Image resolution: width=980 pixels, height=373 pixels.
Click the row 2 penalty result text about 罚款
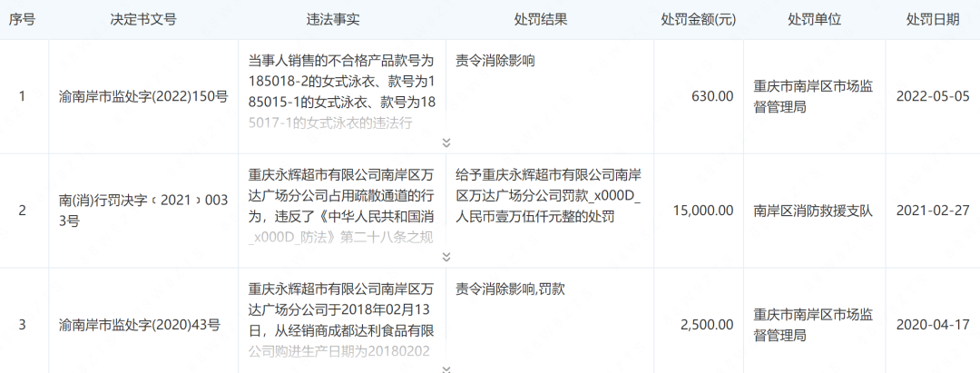[549, 195]
